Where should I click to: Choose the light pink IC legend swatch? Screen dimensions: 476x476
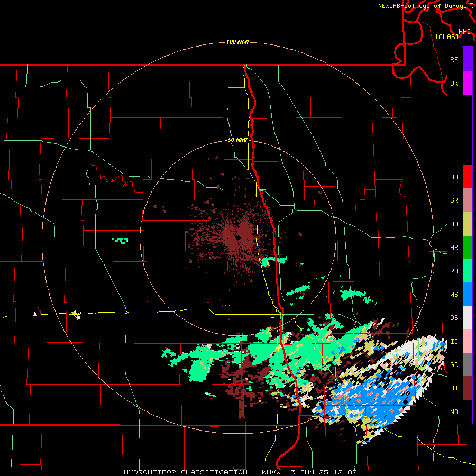pyautogui.click(x=467, y=341)
